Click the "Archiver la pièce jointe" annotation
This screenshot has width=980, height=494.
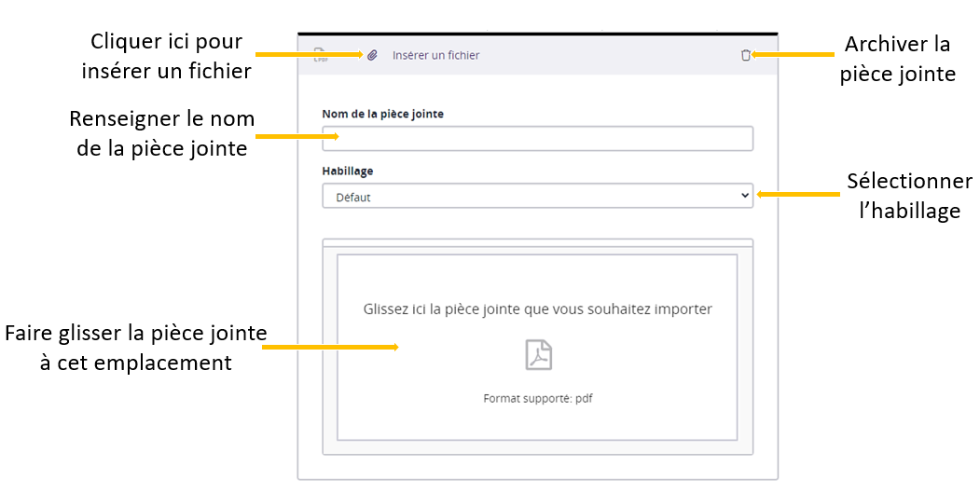pos(897,59)
